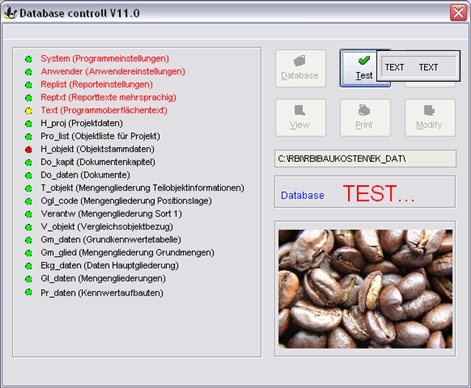Click the app icon in title bar
471x388 pixels.
(10, 13)
